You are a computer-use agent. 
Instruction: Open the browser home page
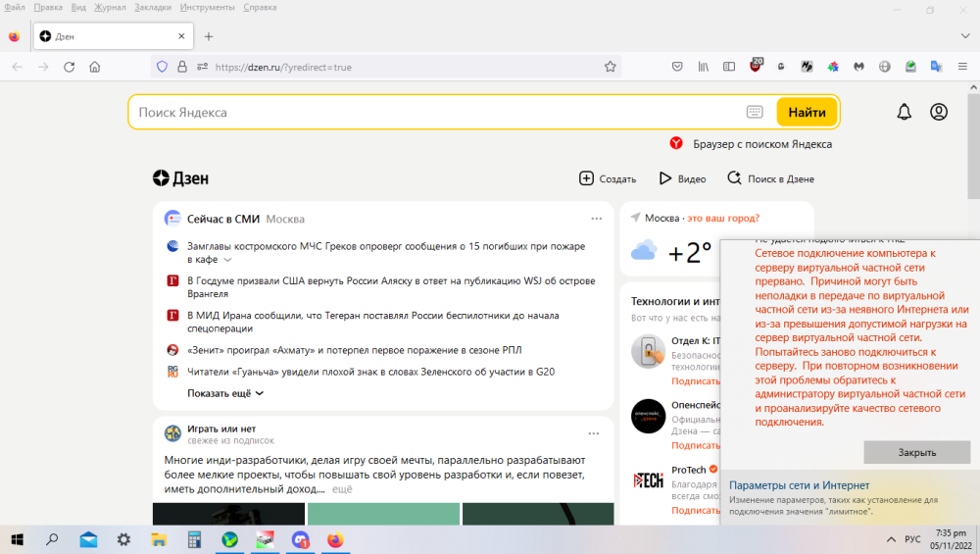click(x=94, y=67)
